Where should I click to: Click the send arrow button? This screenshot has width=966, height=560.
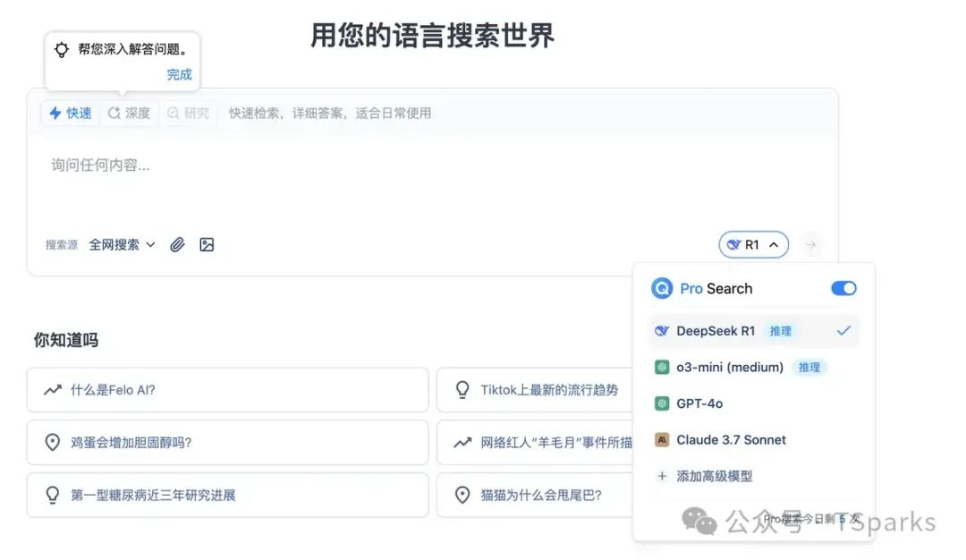coord(810,245)
